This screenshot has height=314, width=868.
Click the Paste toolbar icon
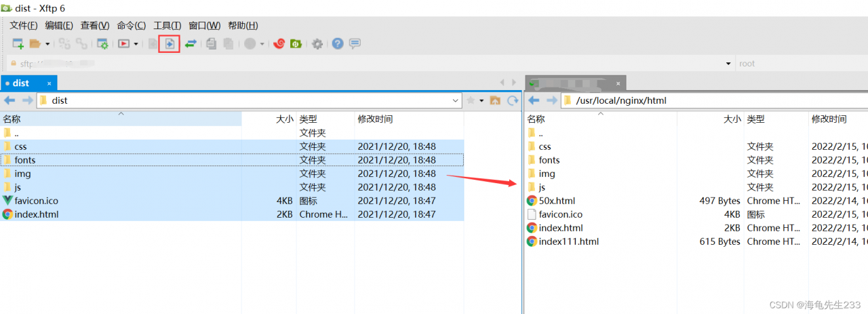point(229,44)
